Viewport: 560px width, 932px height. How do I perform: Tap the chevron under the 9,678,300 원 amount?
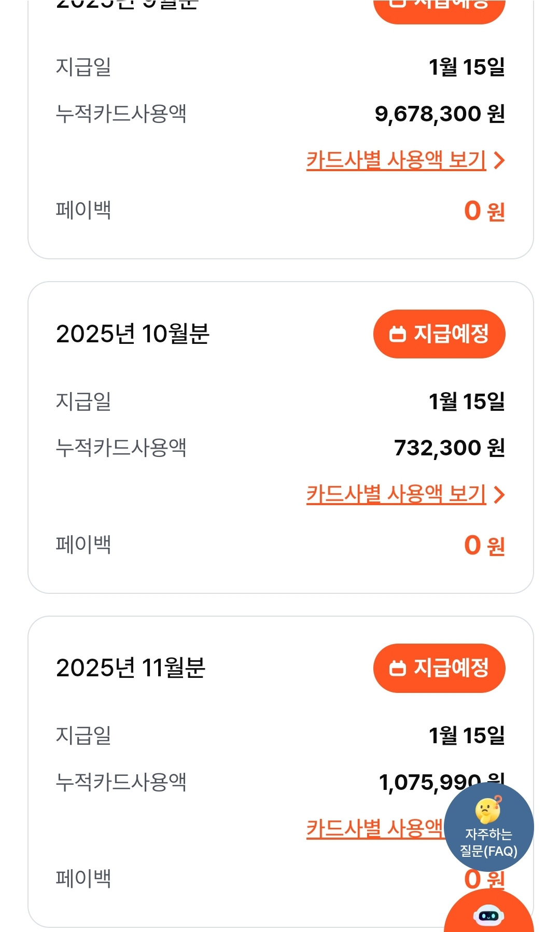pyautogui.click(x=499, y=160)
